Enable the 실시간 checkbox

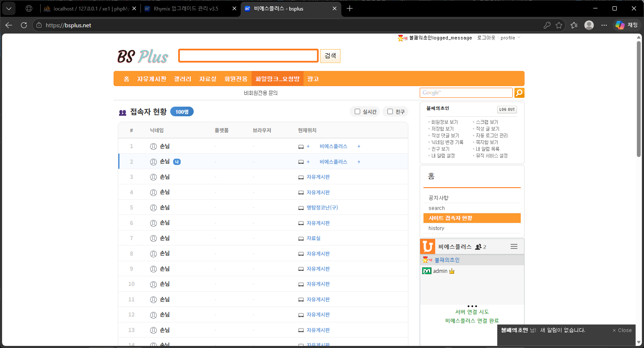pos(358,112)
